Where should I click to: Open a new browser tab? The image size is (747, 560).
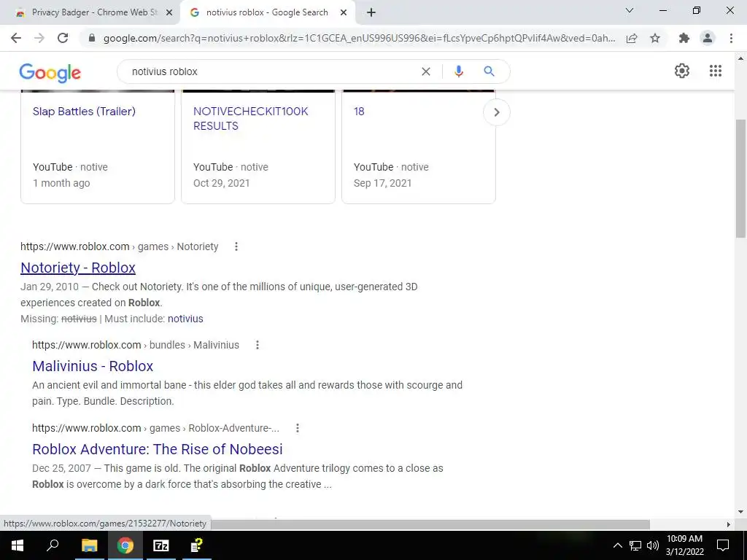click(x=371, y=13)
